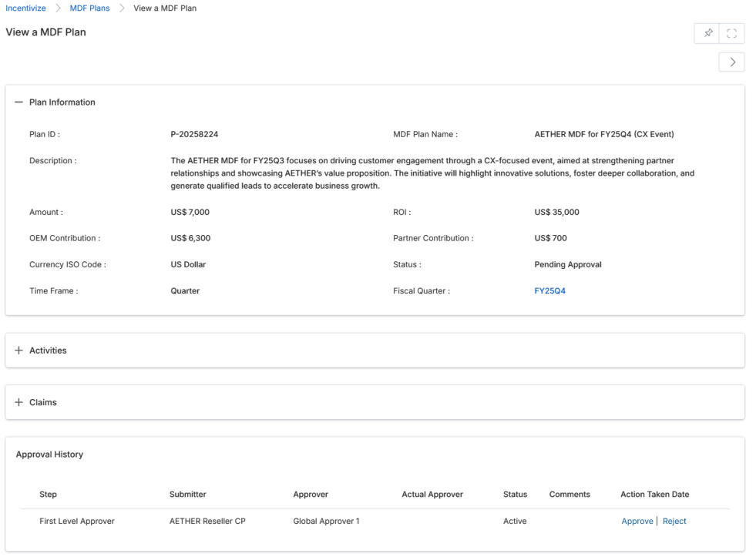The height and width of the screenshot is (557, 756).
Task: Click the Status column header in Approval History
Action: pos(515,495)
